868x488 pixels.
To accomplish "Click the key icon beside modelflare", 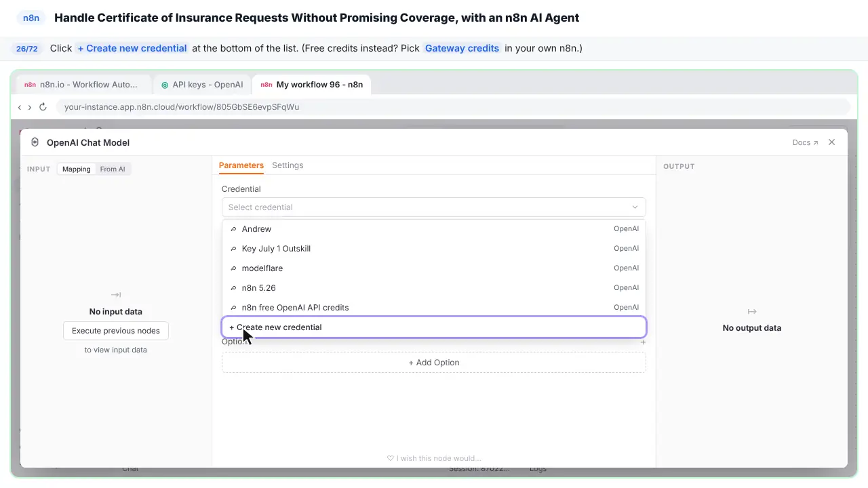I will click(234, 268).
